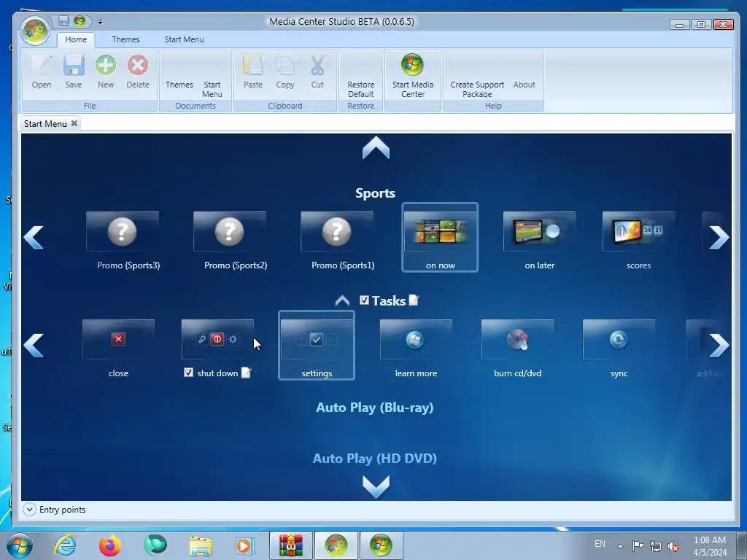Open Internet Explorer from taskbar
Screen dimensions: 747x560
point(65,545)
